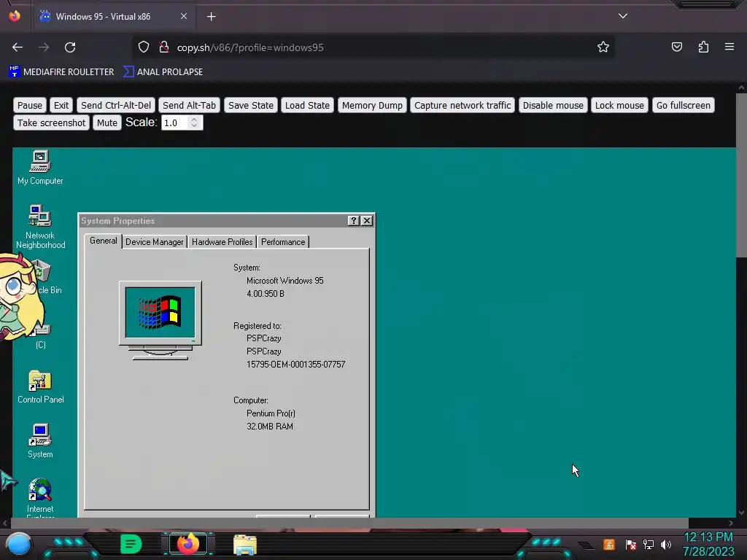Click the Memory Dump button
Screen dimensions: 747x560
tap(372, 105)
